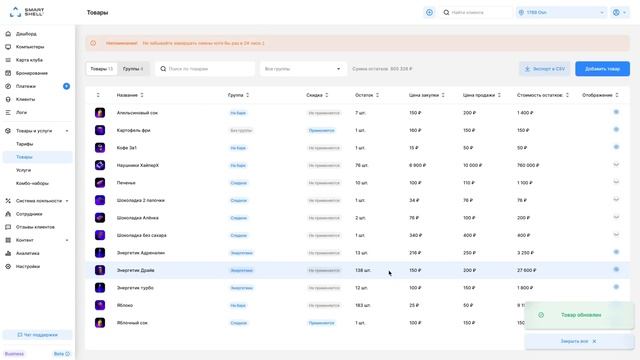Select the Товары tab
The image size is (640, 360).
tap(102, 69)
